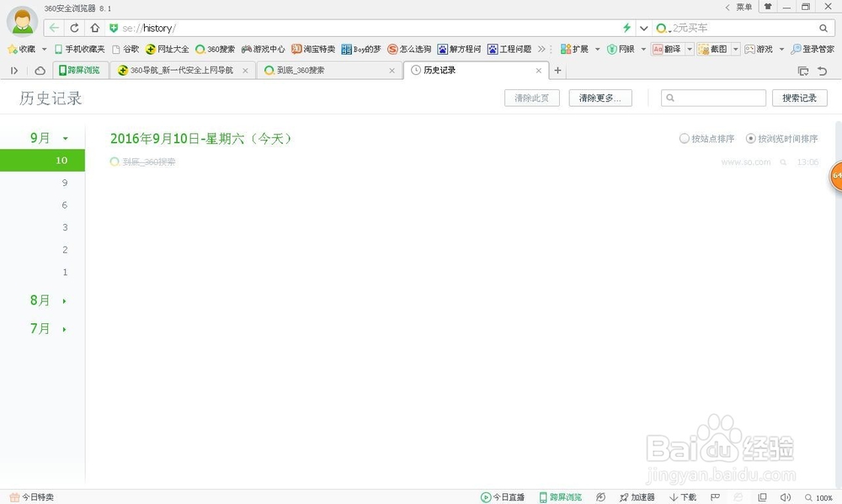Click the search magnifier in search box

[x=823, y=28]
